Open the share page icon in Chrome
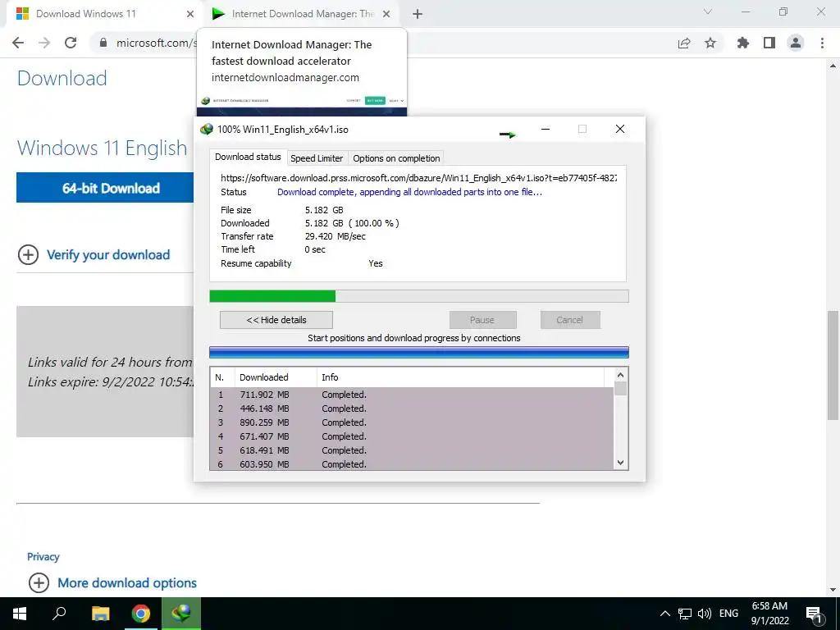The image size is (840, 630). [684, 43]
